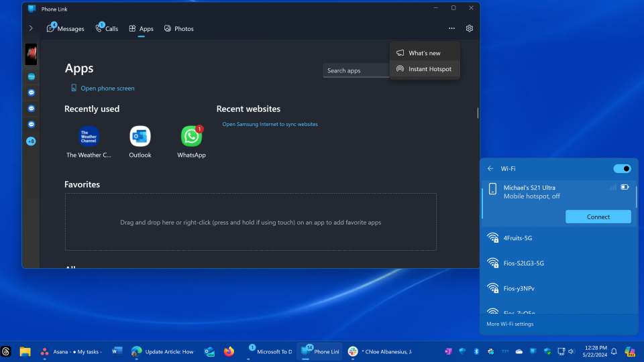This screenshot has width=644, height=362.
Task: Open notification center bell icon
Action: (614, 351)
